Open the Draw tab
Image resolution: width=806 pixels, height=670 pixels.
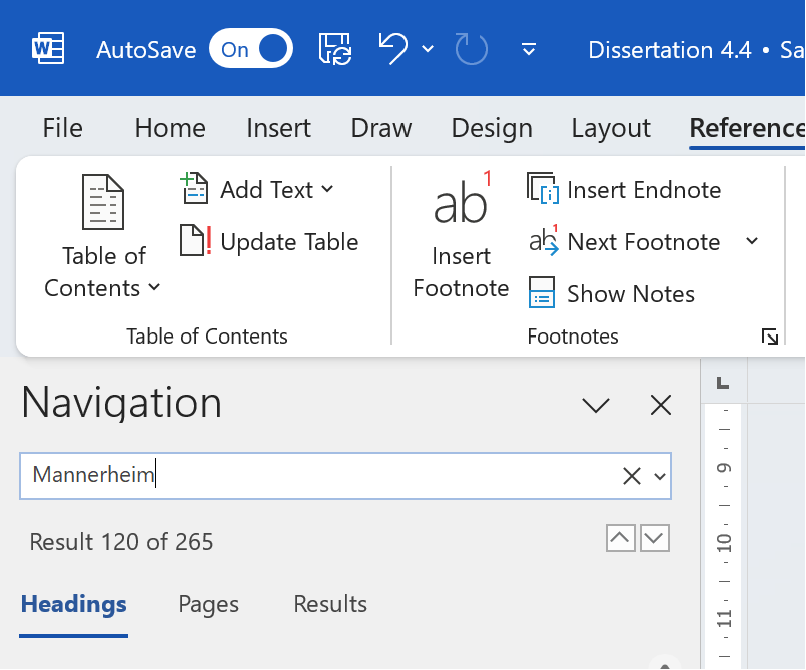click(381, 128)
